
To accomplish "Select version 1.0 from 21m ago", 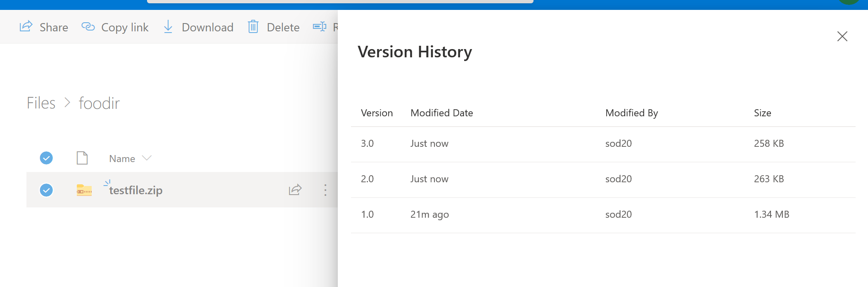I will [x=367, y=214].
